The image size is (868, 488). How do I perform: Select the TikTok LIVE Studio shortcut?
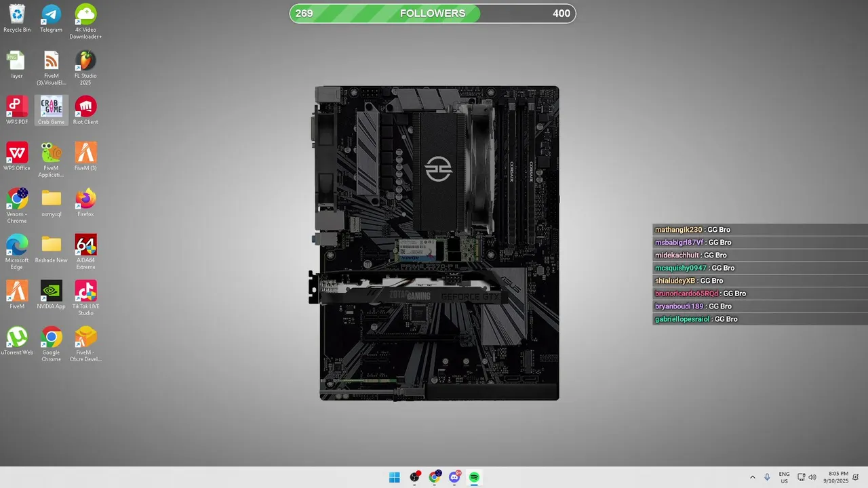[x=85, y=298]
